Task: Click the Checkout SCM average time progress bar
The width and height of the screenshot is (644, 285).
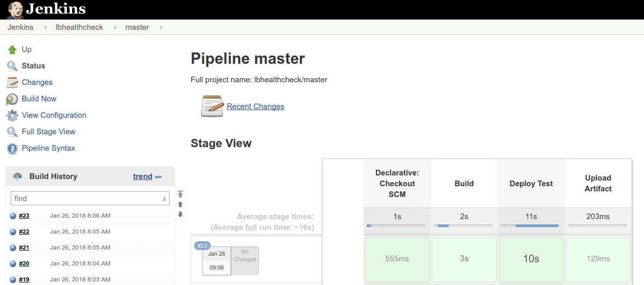Action: (x=396, y=226)
